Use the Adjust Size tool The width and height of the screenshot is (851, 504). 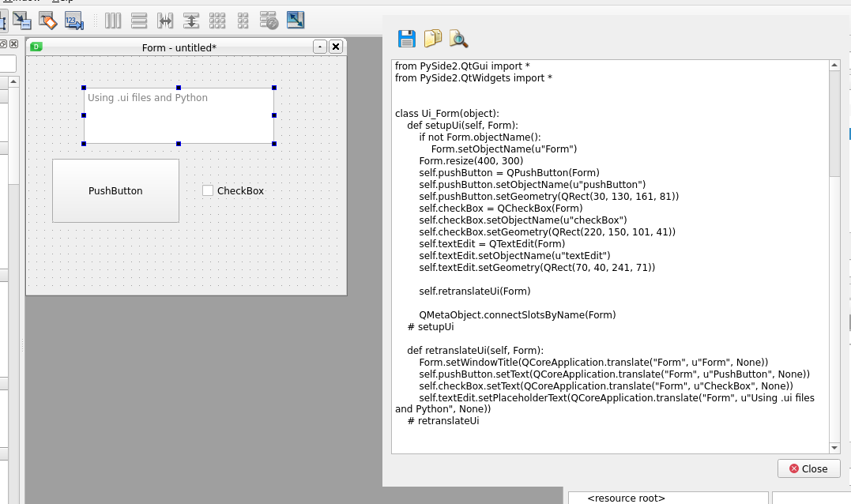(295, 21)
